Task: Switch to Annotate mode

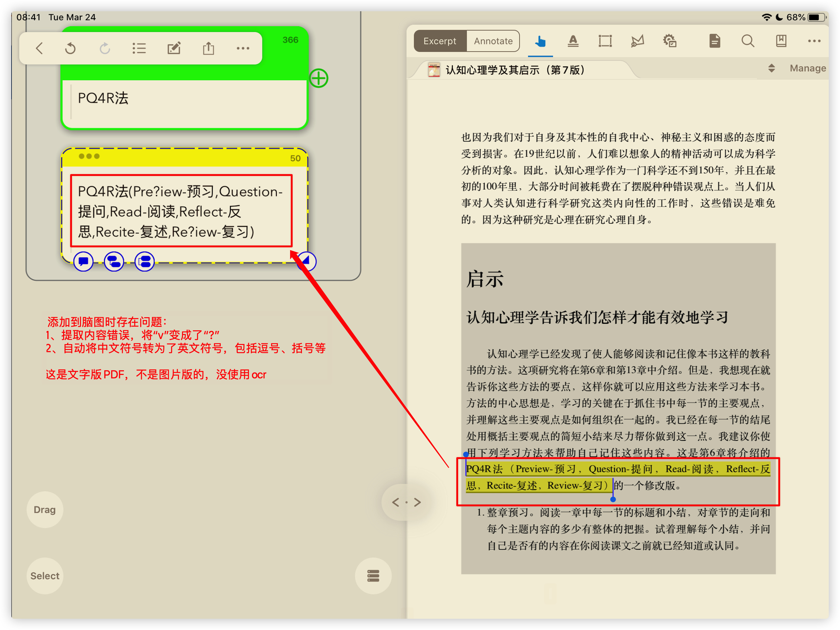Action: coord(492,41)
